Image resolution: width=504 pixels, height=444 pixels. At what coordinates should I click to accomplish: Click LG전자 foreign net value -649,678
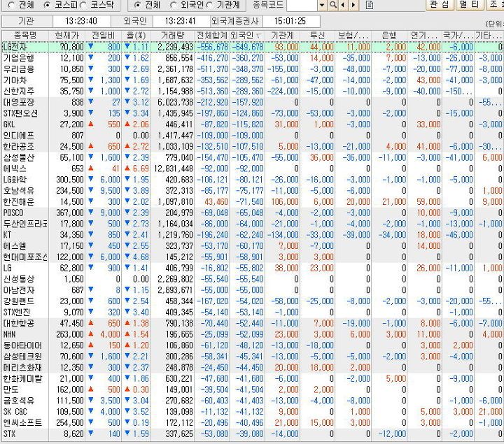click(248, 47)
